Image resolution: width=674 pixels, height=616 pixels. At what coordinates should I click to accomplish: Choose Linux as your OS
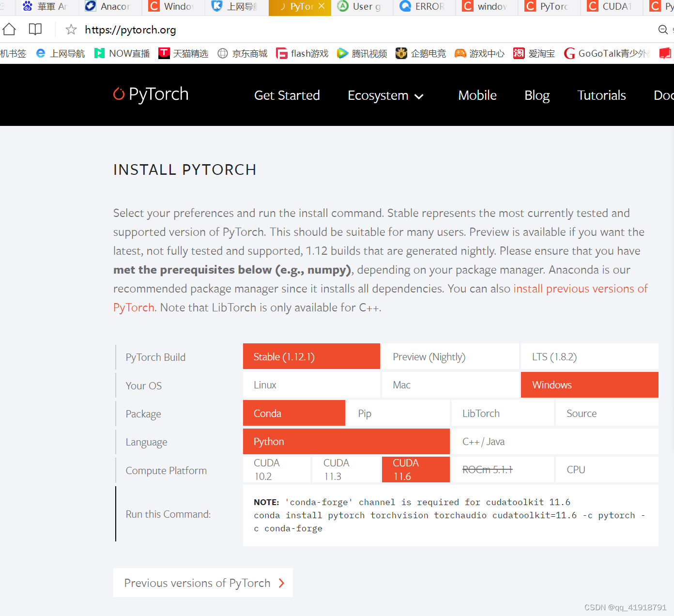[x=311, y=385]
